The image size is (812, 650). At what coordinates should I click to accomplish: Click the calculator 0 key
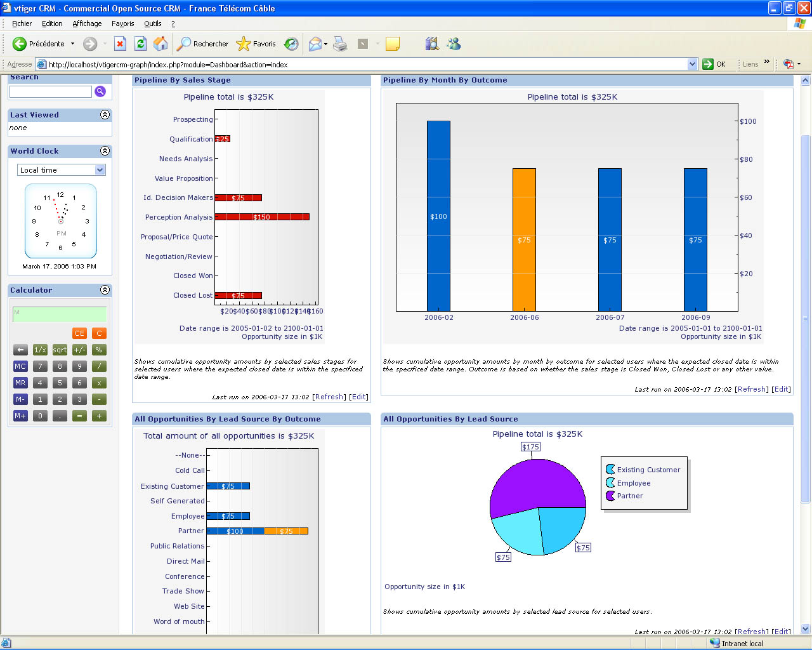pyautogui.click(x=40, y=416)
